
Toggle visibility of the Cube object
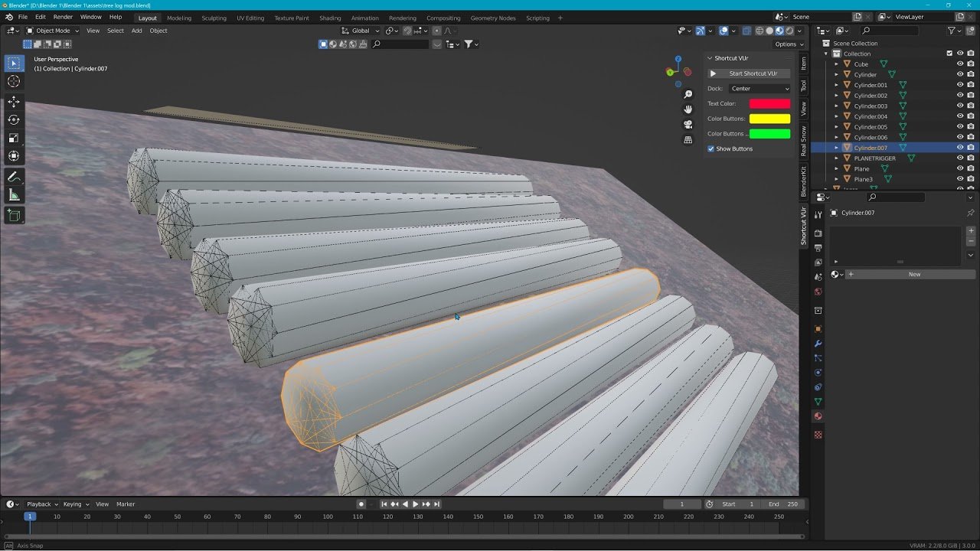click(960, 64)
